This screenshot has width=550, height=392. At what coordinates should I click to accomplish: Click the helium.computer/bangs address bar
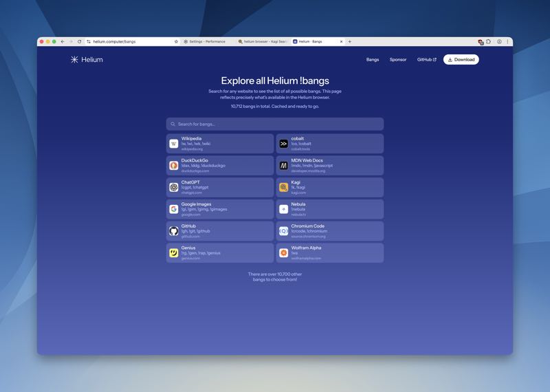(131, 41)
